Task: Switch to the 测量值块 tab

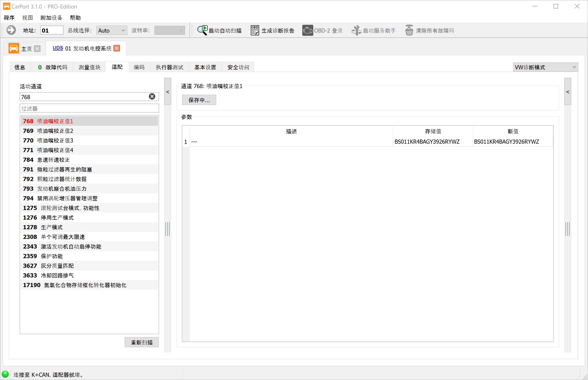Action: [x=89, y=67]
